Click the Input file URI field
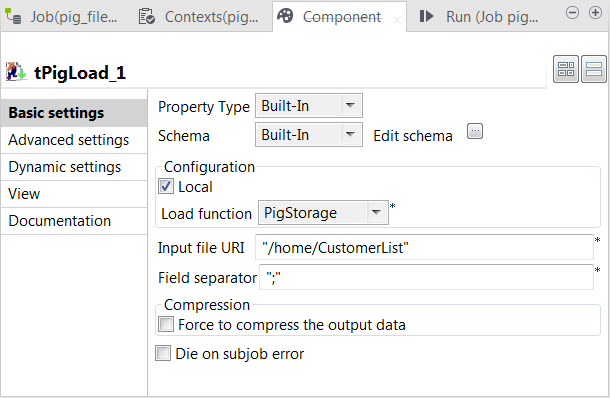The image size is (610, 398). tap(424, 247)
